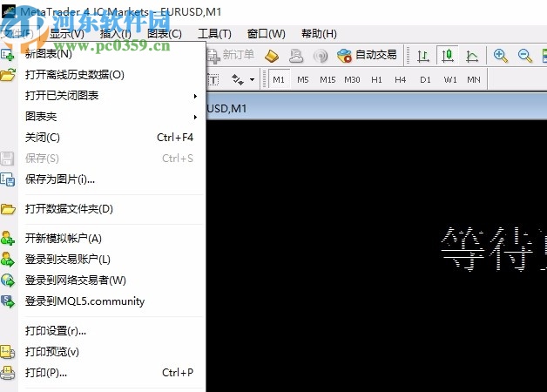This screenshot has height=392, width=547.
Task: Select the M15 timeframe
Action: pyautogui.click(x=328, y=80)
